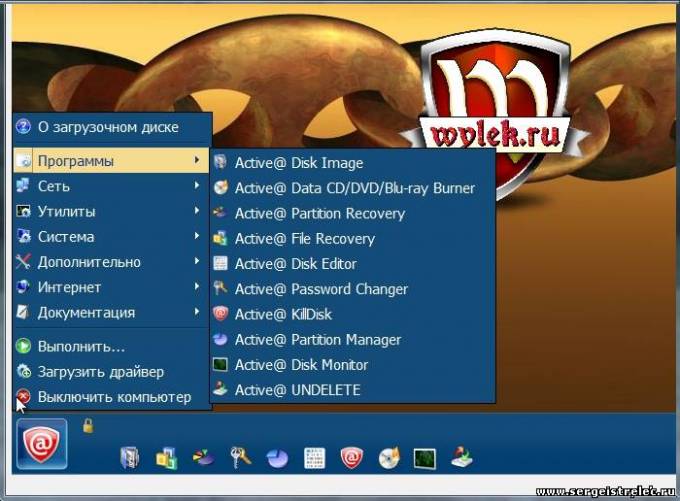Open Active@ File Recovery
The image size is (680, 501).
[x=353, y=238]
